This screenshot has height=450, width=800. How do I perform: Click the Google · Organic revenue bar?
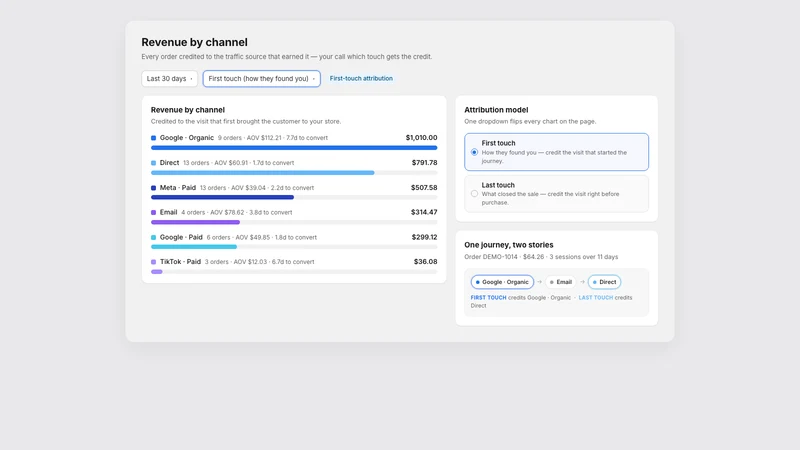pyautogui.click(x=294, y=148)
